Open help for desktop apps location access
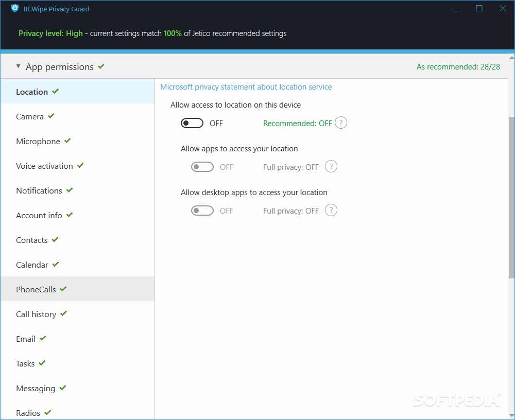 331,210
